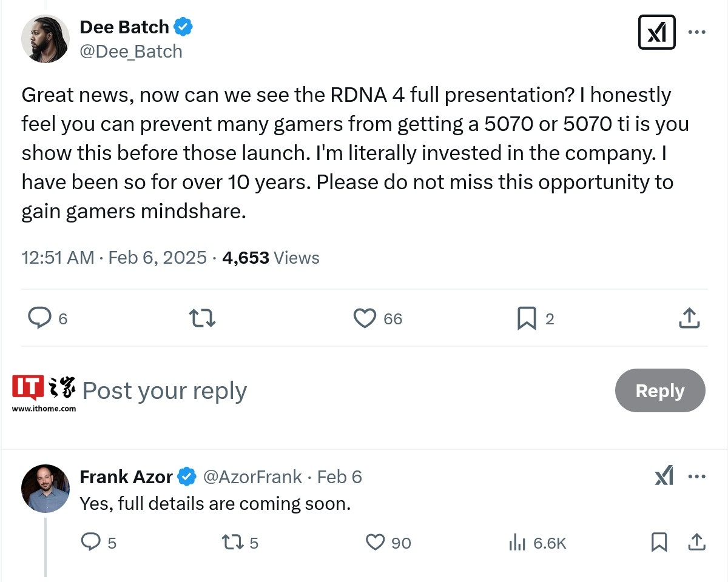This screenshot has width=728, height=582.
Task: Repost Dee Batch's tweet
Action: point(202,318)
